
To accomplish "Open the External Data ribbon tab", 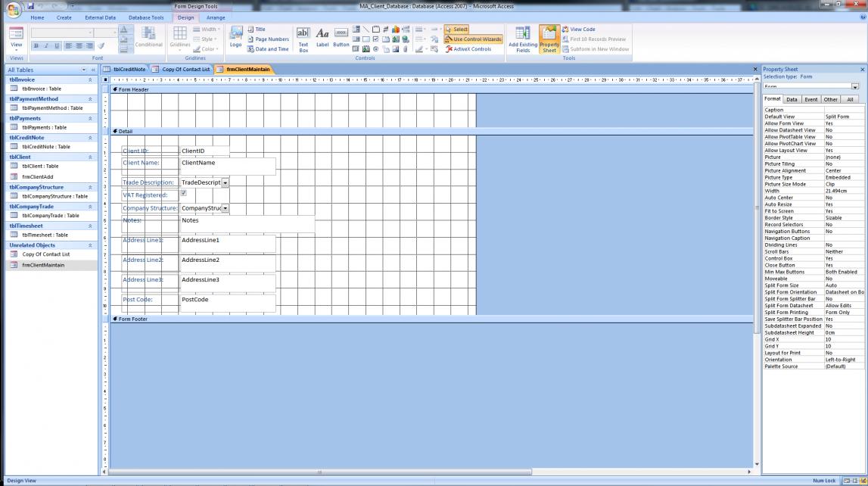I will click(100, 17).
